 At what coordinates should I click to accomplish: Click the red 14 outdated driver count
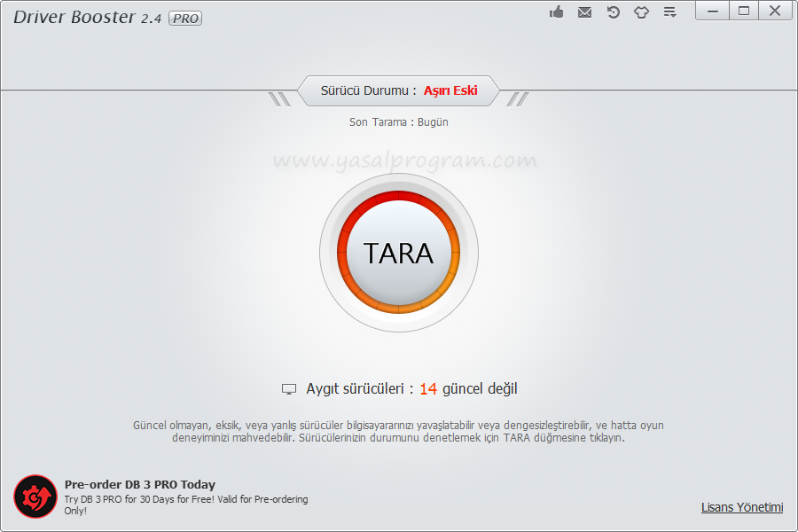pos(428,388)
